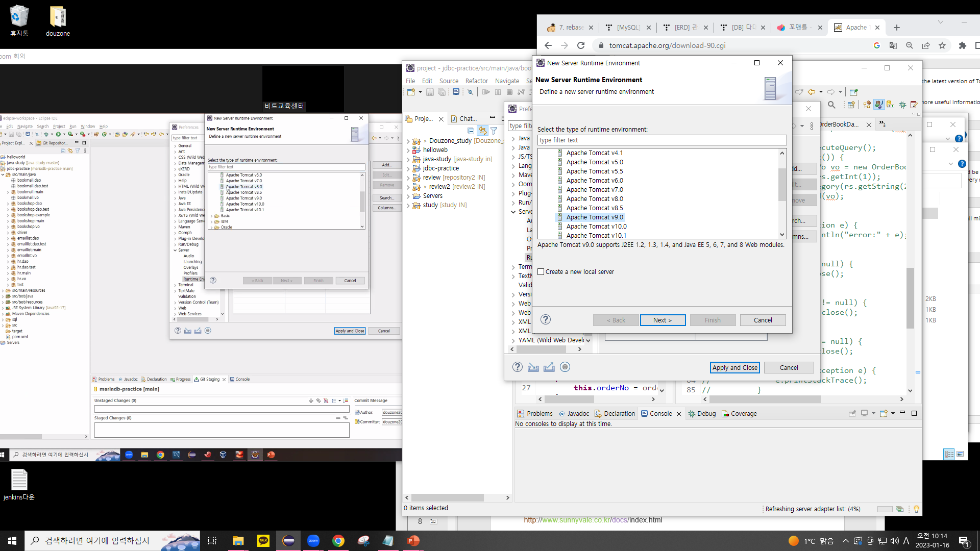Bookmark the page with star icon
Viewport: 980px width, 551px height.
tap(942, 45)
